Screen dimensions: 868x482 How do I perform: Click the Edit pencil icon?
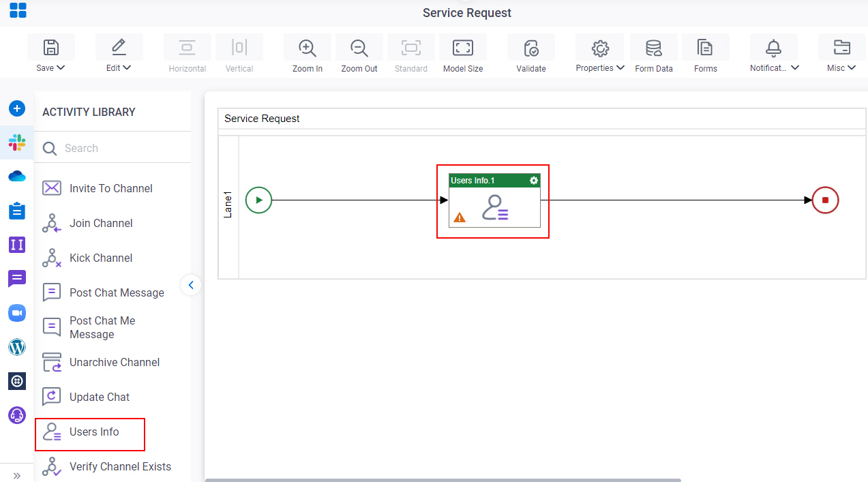[119, 47]
